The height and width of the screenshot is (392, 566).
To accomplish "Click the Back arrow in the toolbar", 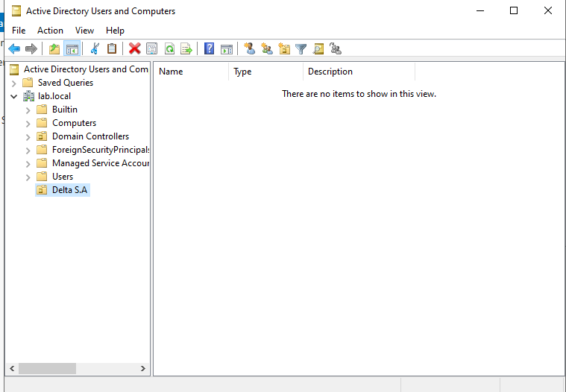I will click(x=14, y=49).
